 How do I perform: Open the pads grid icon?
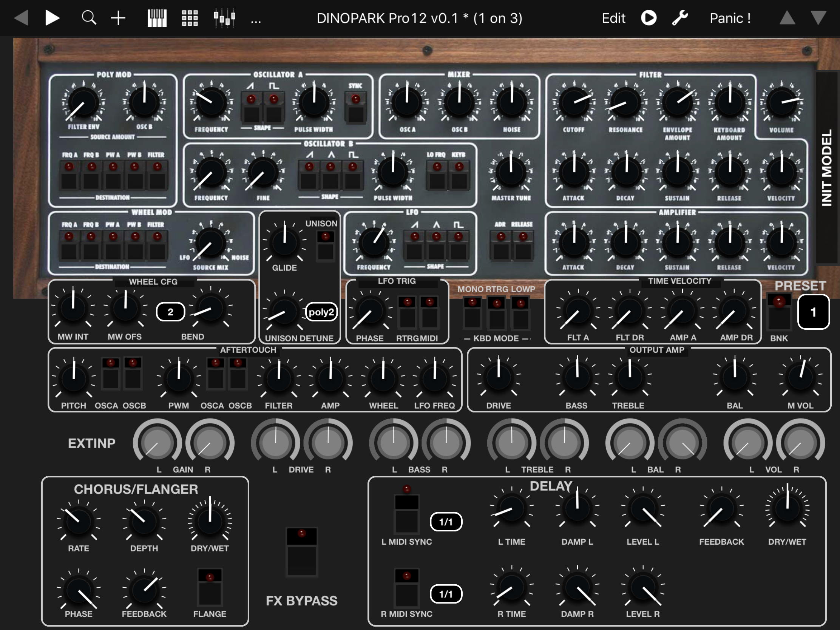point(190,18)
